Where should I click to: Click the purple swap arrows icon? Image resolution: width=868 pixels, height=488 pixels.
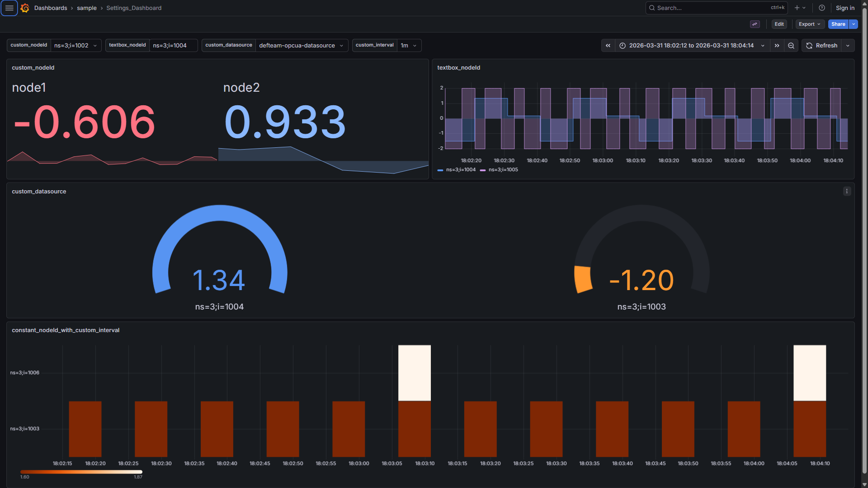click(755, 24)
